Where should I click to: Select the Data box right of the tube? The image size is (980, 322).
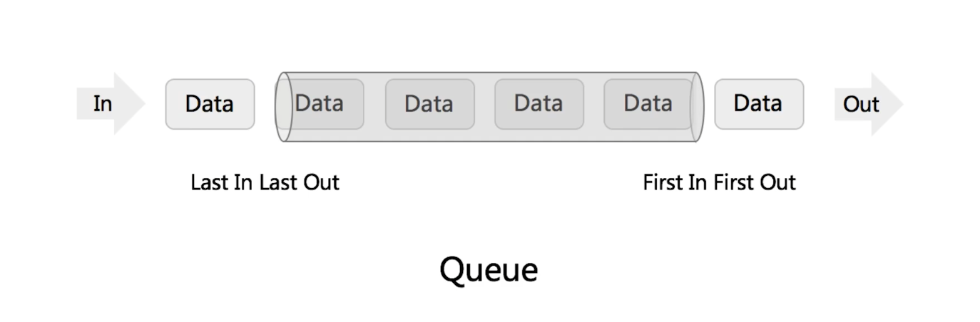pyautogui.click(x=759, y=104)
